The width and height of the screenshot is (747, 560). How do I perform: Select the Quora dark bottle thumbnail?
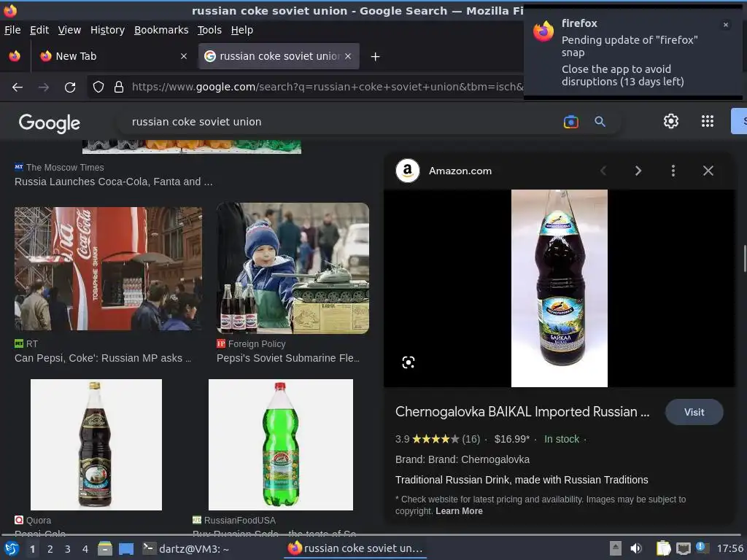point(96,445)
